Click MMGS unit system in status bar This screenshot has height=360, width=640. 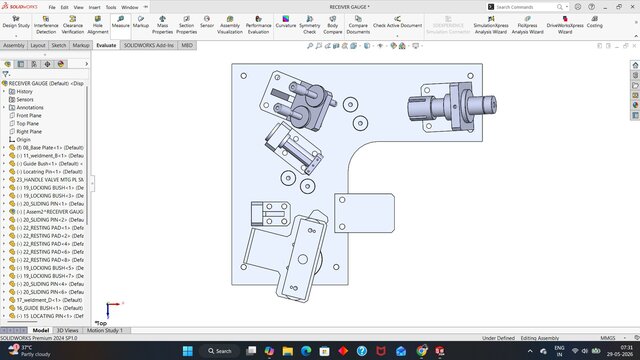pos(608,338)
